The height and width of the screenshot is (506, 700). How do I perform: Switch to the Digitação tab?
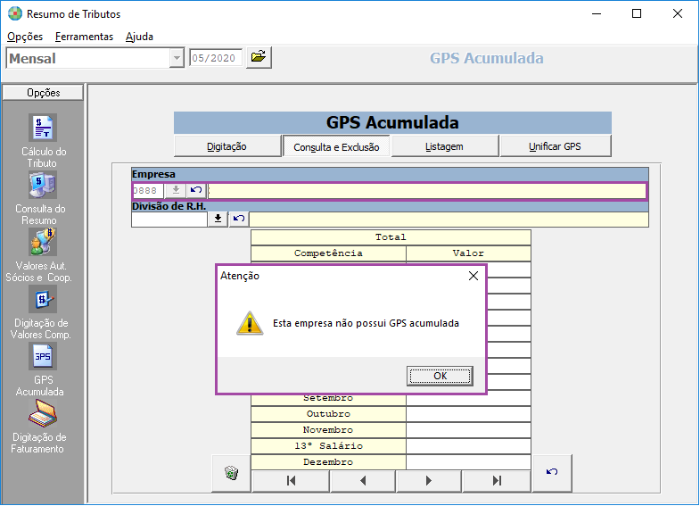pyautogui.click(x=227, y=146)
